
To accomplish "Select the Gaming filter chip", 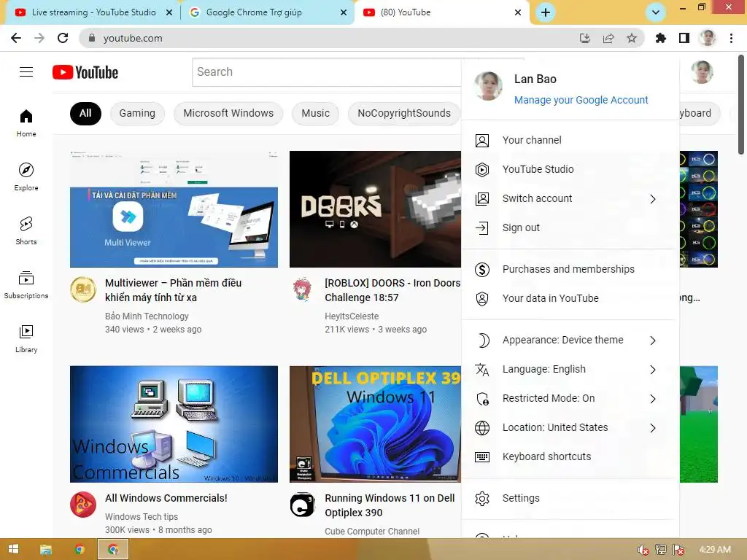I will pyautogui.click(x=137, y=113).
